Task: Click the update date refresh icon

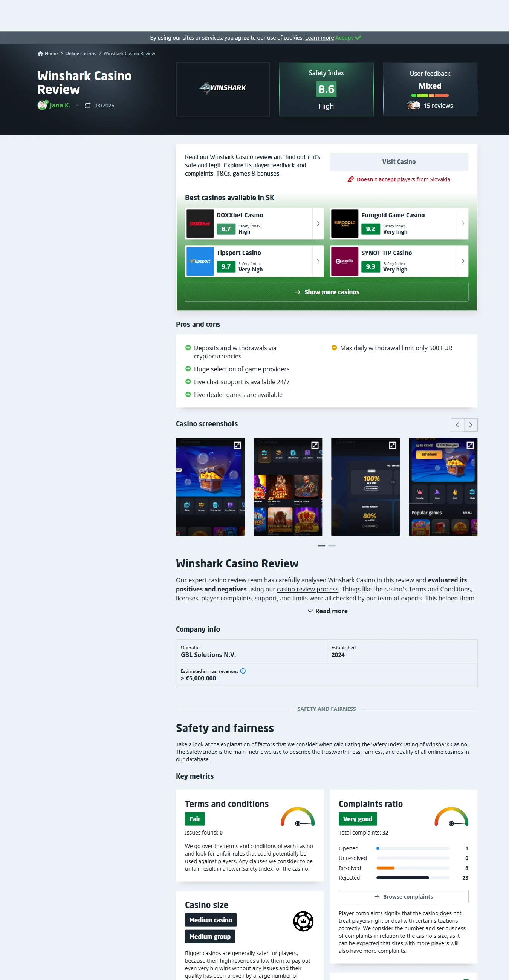Action: (x=87, y=106)
